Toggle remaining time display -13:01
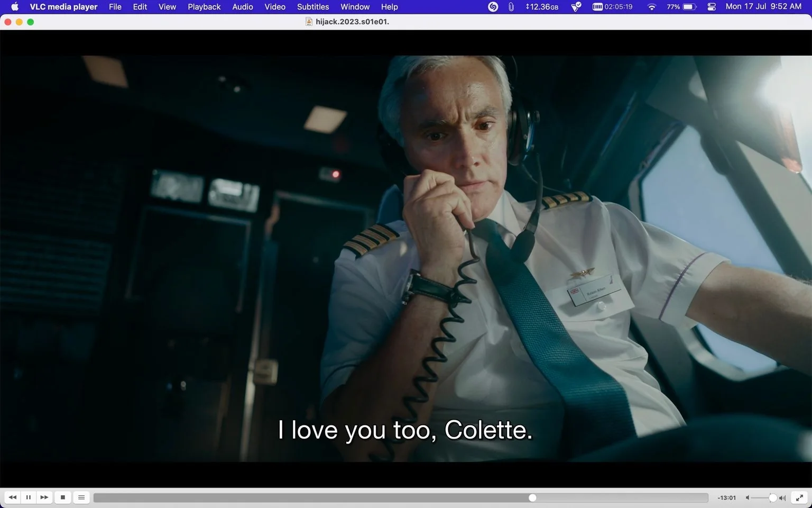 pos(726,498)
